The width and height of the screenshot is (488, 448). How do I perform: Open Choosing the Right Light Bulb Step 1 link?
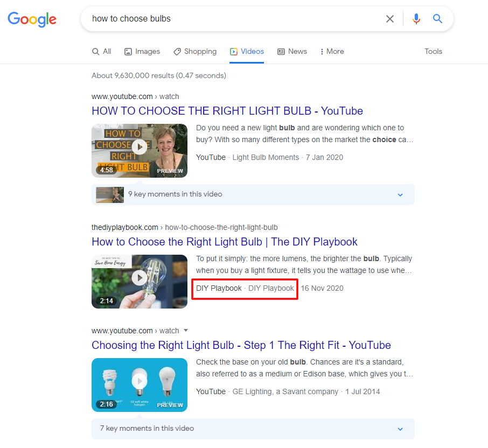click(241, 345)
